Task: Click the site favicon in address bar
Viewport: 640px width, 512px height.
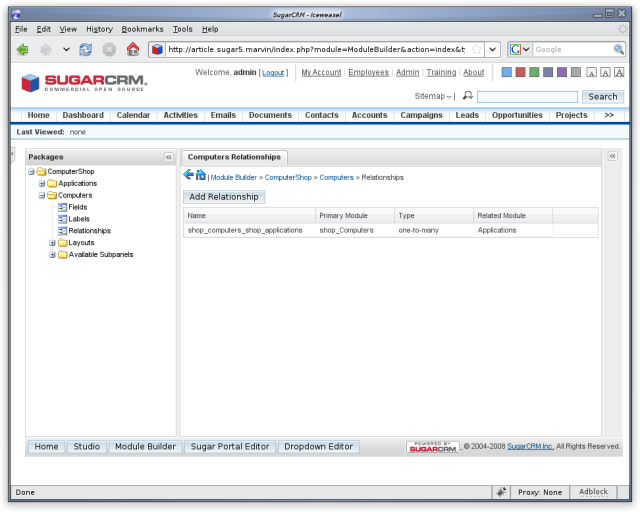Action: (157, 49)
